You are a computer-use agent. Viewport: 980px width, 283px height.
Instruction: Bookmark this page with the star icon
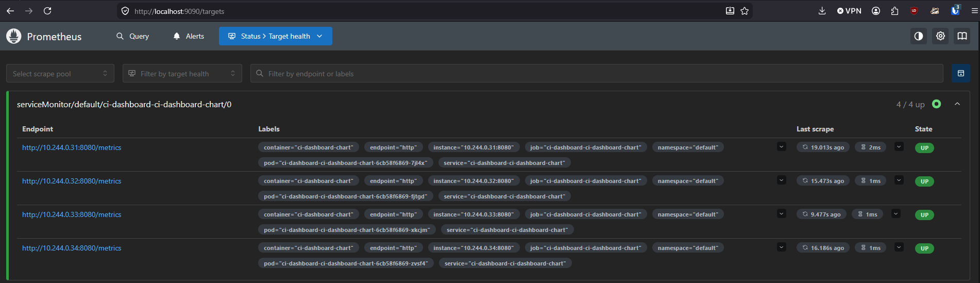745,11
